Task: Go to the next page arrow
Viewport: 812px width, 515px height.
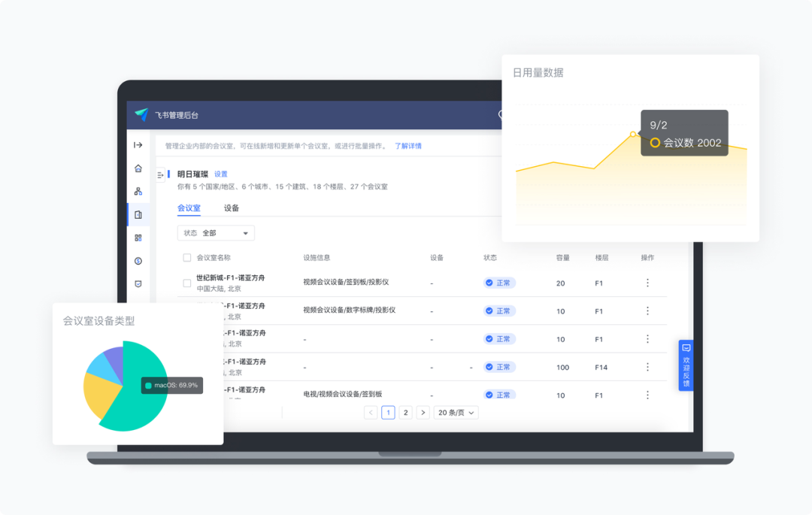Action: point(423,413)
